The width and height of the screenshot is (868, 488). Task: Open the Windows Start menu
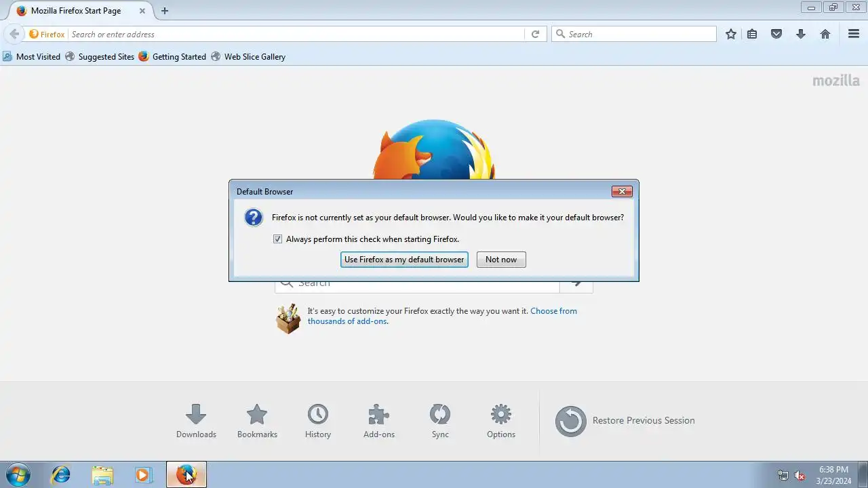tap(18, 474)
